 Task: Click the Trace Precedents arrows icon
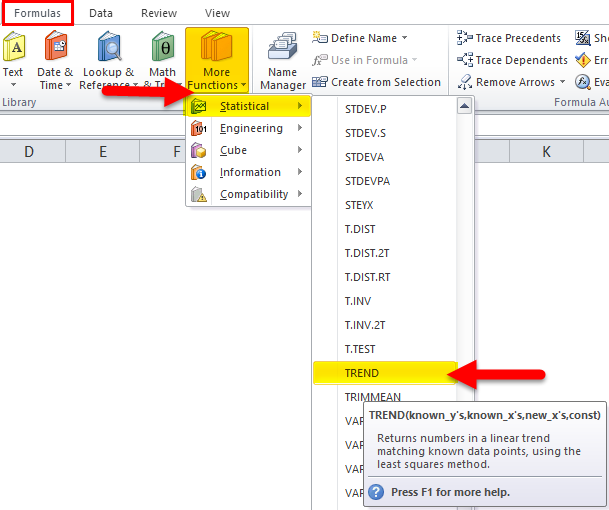(x=465, y=38)
